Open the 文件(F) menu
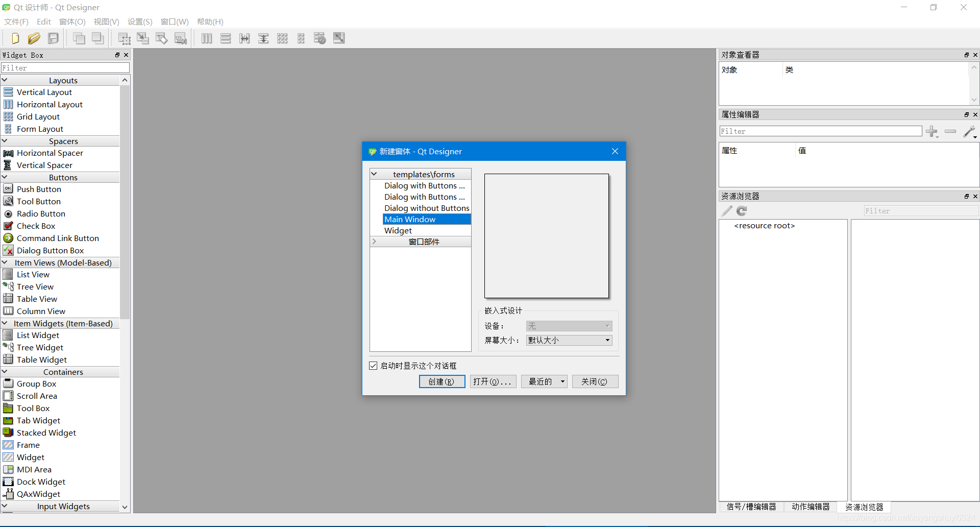980x527 pixels. pos(16,22)
